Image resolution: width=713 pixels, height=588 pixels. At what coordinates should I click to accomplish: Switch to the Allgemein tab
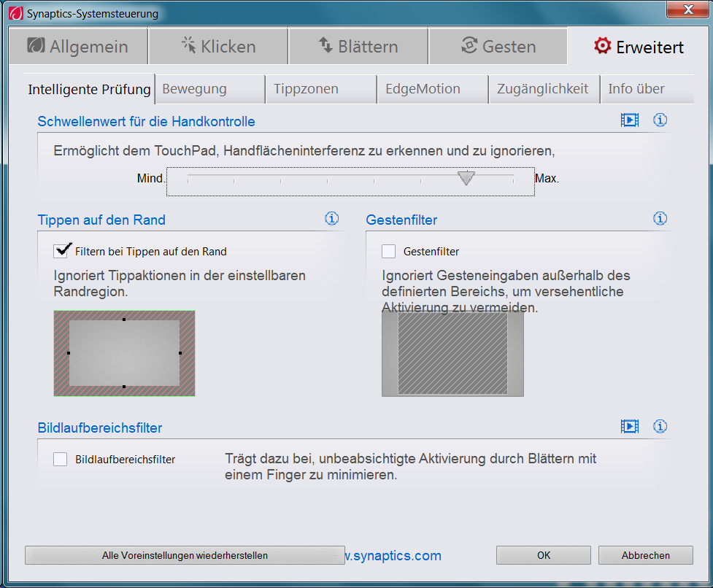coord(78,46)
